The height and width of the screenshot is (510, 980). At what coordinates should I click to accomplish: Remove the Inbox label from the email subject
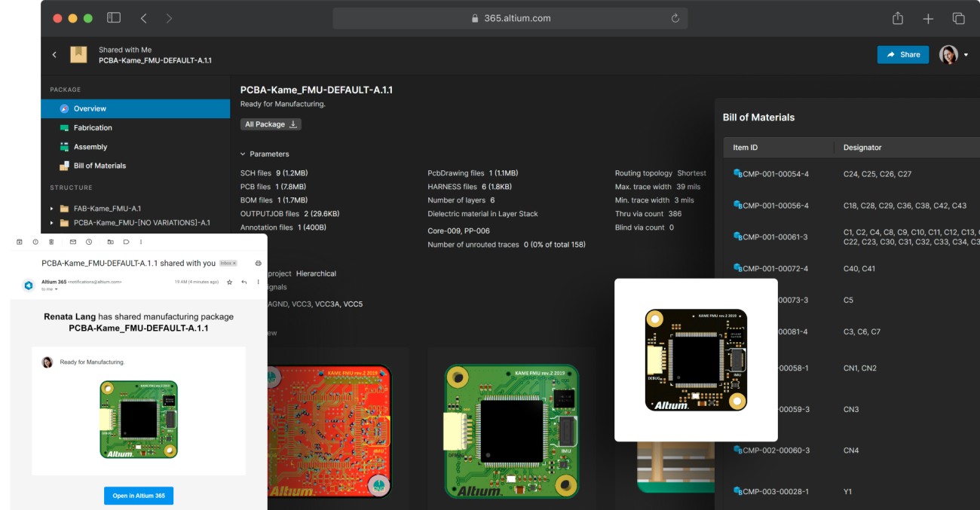234,263
